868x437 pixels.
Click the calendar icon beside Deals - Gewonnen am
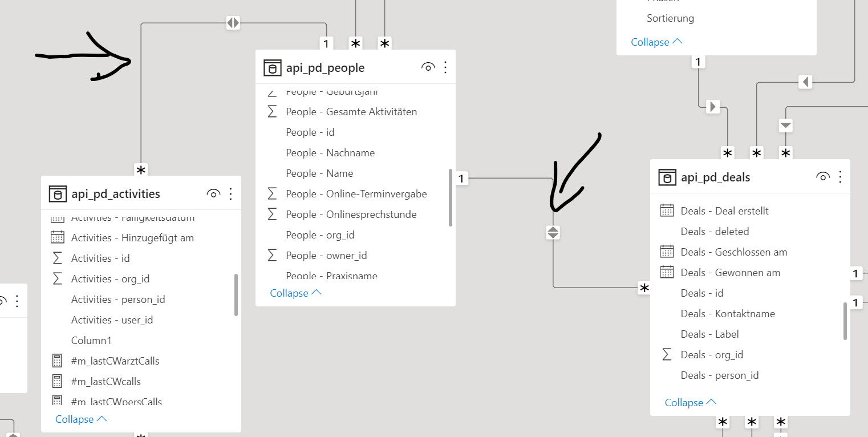[x=667, y=272]
